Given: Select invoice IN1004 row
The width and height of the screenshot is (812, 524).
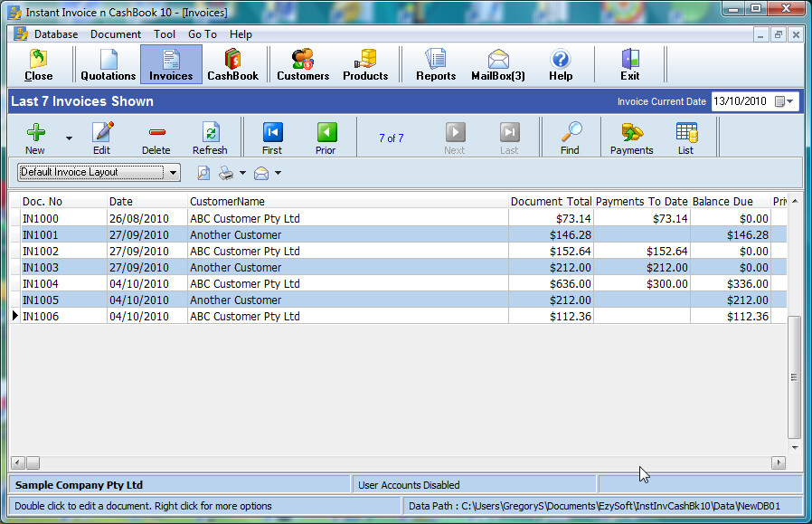Looking at the screenshot, I should (398, 284).
